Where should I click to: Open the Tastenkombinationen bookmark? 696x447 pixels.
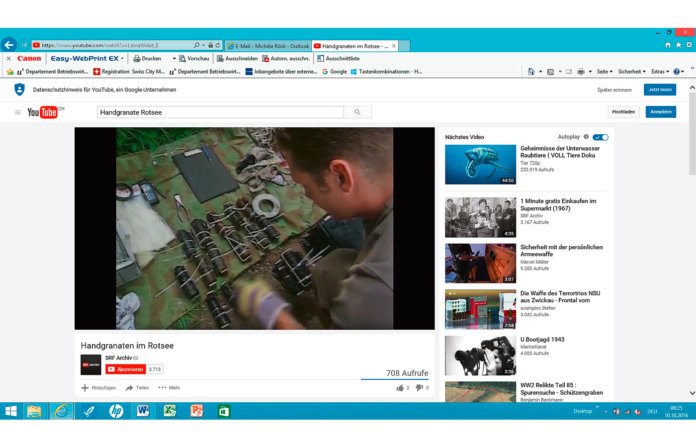(x=386, y=71)
